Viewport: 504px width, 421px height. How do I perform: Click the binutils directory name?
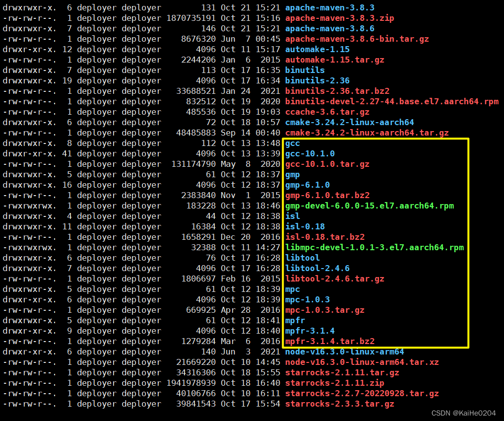305,70
